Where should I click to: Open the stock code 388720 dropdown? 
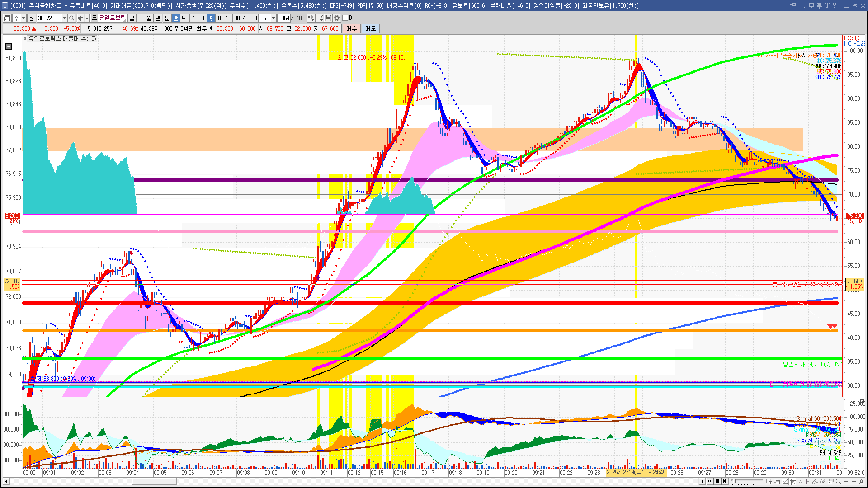click(64, 18)
